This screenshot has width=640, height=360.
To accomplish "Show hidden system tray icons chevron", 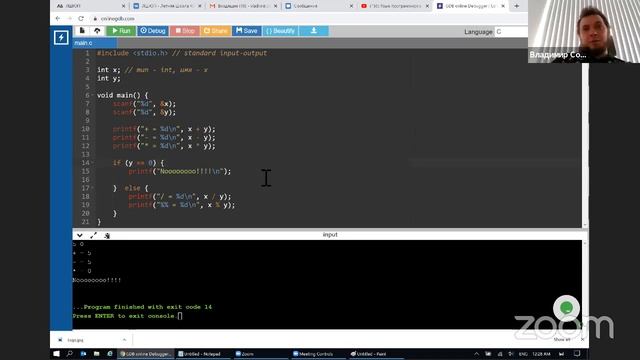I will pyautogui.click(x=476, y=354).
